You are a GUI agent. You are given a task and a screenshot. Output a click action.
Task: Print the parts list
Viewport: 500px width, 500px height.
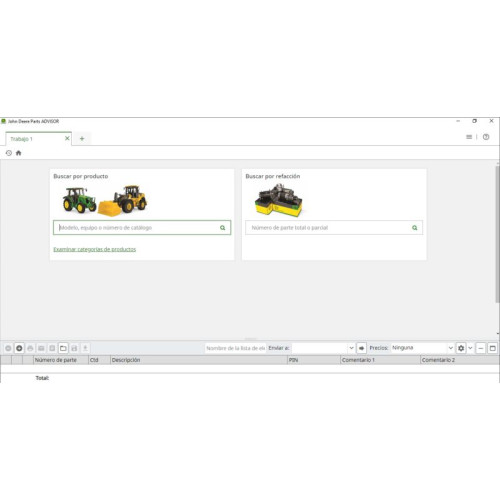click(x=30, y=348)
